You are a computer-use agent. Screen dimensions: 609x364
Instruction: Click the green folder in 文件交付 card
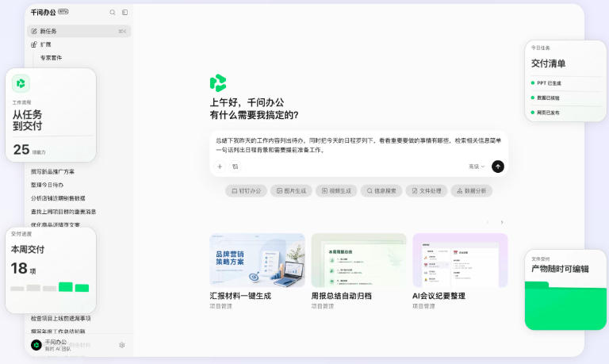click(x=565, y=306)
